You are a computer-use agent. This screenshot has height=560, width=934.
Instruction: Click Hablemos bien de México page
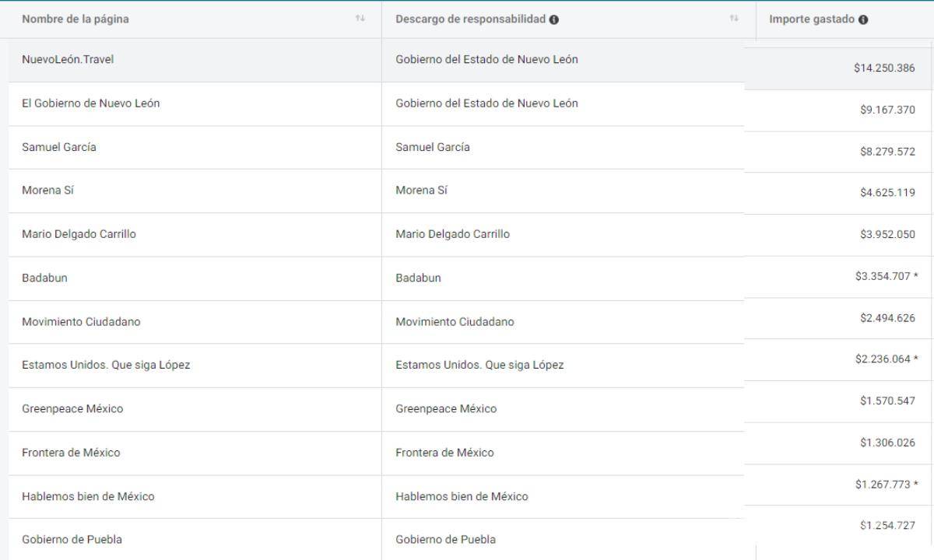(x=88, y=496)
